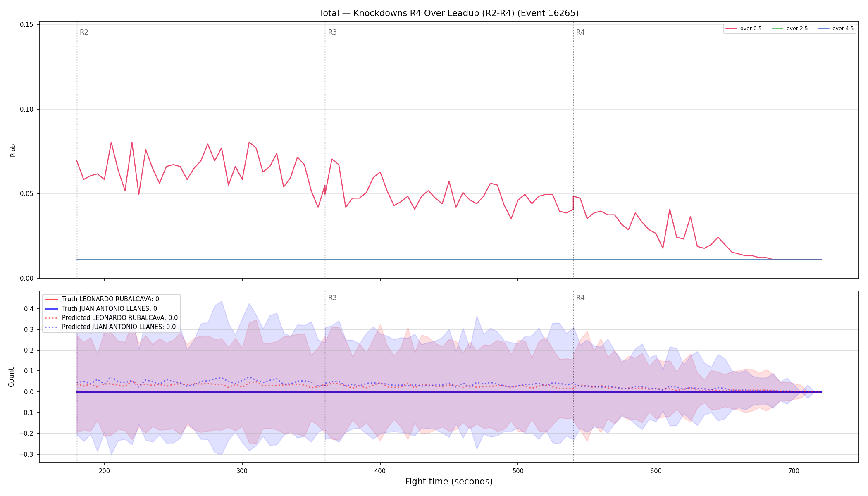Click the −0.1 tick on Count axis

coord(26,413)
